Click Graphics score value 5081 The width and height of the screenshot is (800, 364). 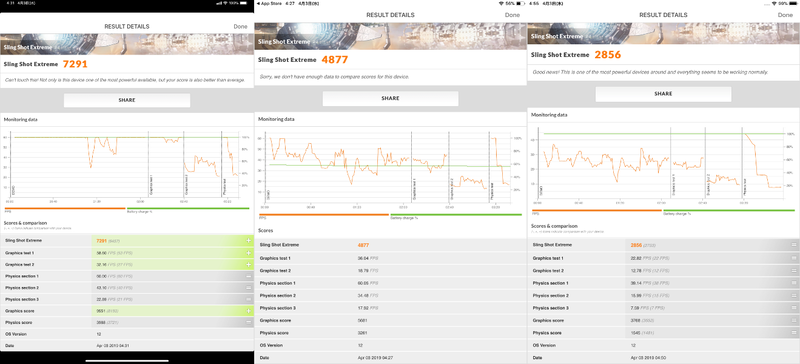pos(363,321)
